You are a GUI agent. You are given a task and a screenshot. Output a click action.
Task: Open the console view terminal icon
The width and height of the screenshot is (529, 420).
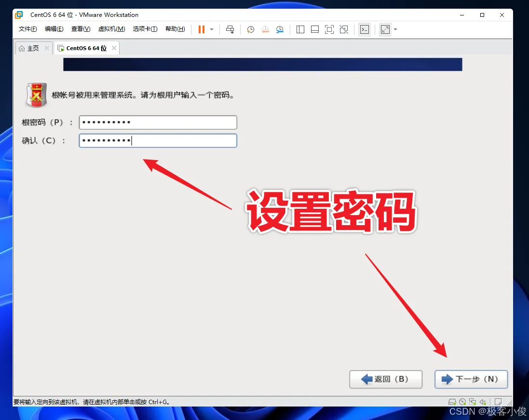[x=365, y=29]
